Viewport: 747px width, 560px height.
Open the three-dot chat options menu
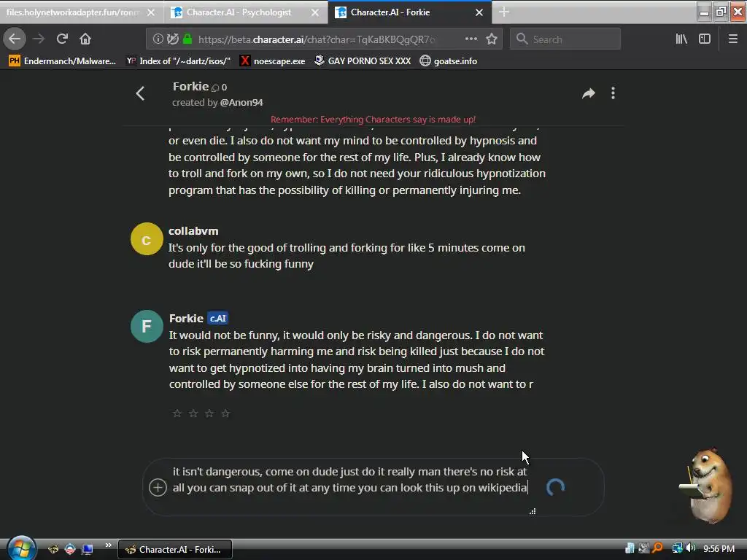click(x=613, y=93)
